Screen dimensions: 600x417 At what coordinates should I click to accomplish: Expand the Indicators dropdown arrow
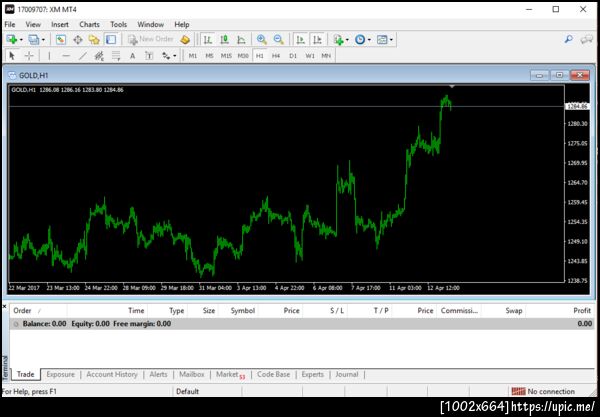click(347, 40)
